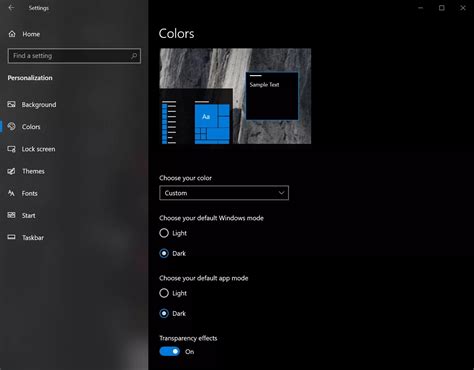This screenshot has width=474, height=370.
Task: Click the chevron on the Custom combo box
Action: pos(281,193)
